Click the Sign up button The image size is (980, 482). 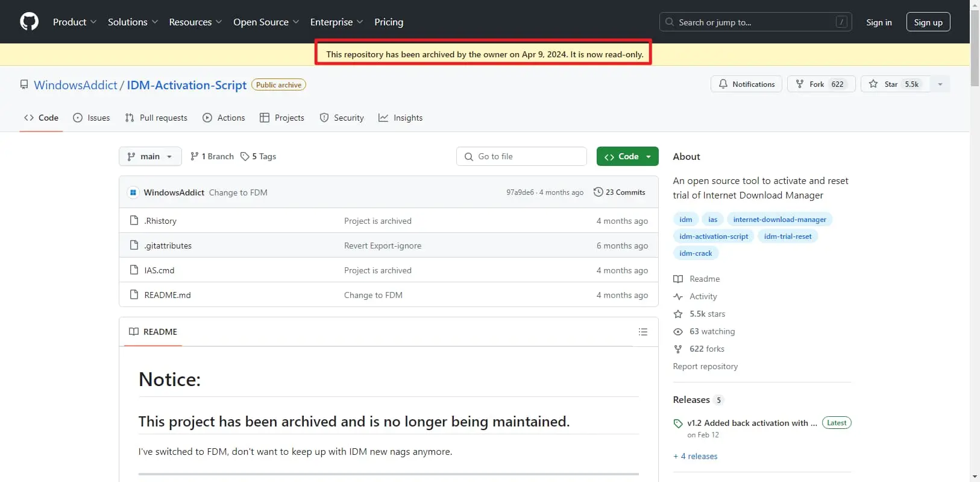coord(928,22)
